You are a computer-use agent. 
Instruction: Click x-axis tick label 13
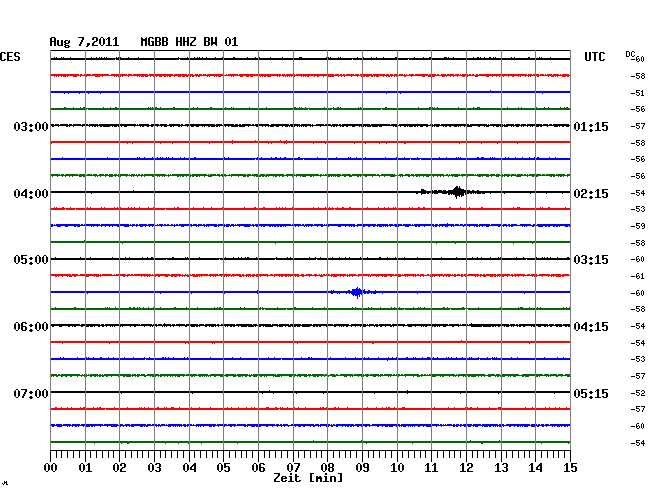(501, 467)
